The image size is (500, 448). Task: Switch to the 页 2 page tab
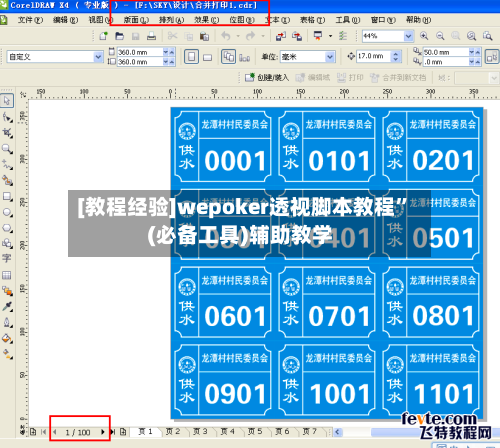173,431
